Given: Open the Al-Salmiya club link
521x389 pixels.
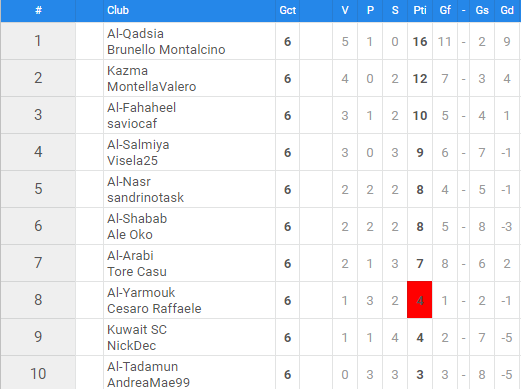Looking at the screenshot, I should tap(138, 145).
